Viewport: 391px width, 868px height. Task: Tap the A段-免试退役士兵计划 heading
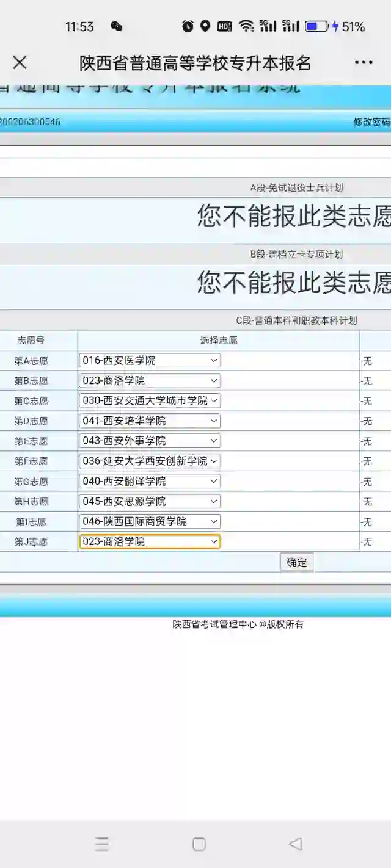297,188
